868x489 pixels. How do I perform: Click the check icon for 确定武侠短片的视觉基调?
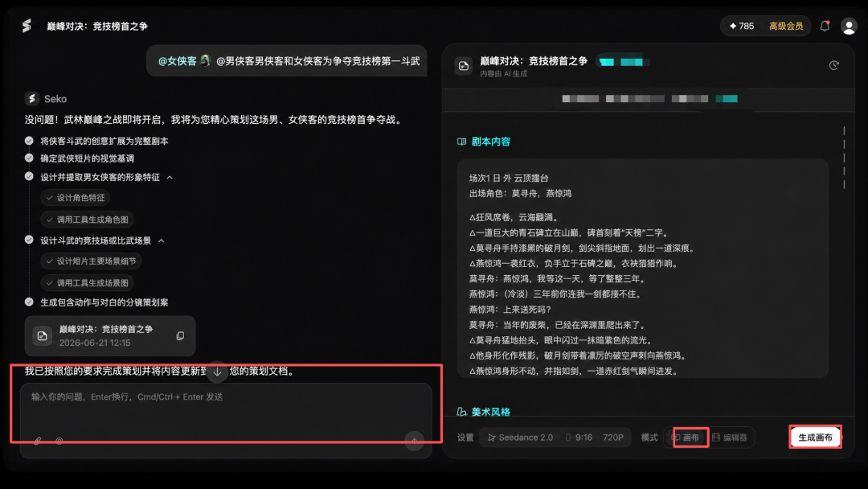pos(30,158)
